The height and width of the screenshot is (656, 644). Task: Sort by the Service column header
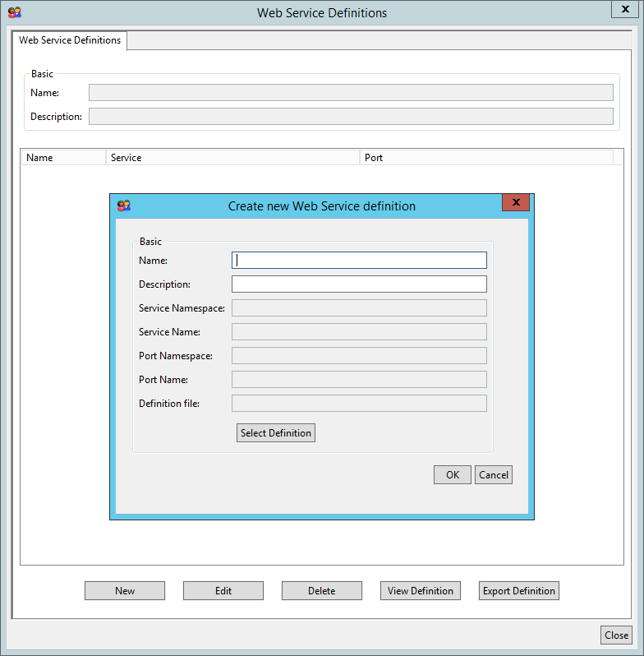pyautogui.click(x=232, y=158)
